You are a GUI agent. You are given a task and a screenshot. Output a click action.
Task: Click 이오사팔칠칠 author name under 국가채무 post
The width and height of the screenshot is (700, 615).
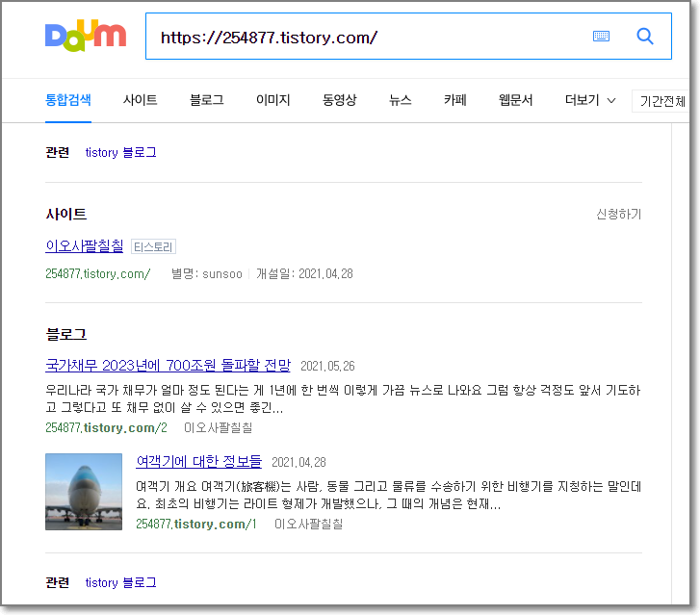219,428
